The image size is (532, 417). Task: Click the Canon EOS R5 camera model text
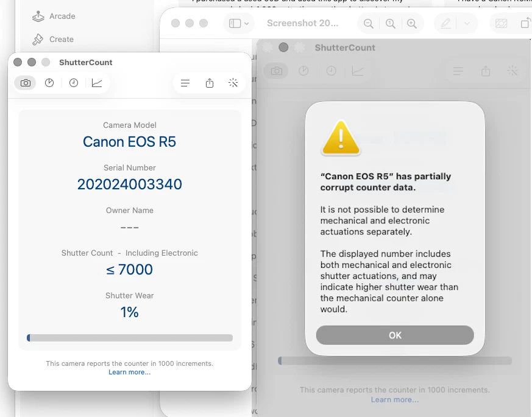[130, 142]
